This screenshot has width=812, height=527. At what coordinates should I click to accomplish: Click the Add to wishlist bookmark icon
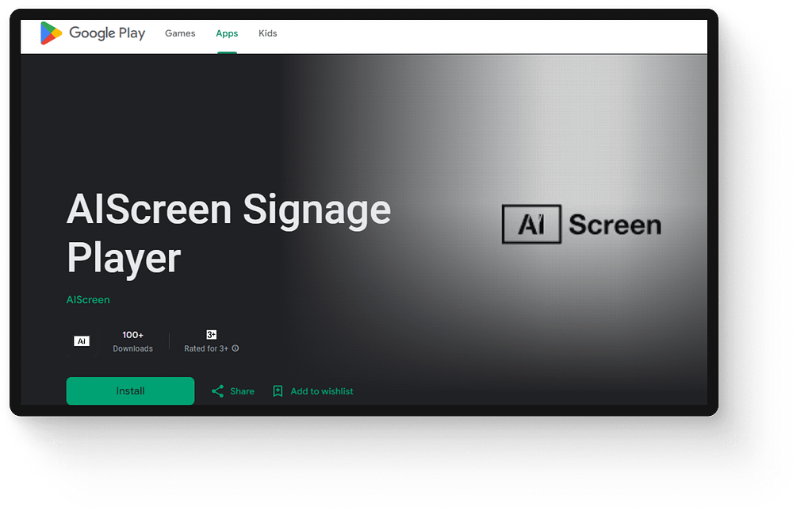click(x=278, y=390)
